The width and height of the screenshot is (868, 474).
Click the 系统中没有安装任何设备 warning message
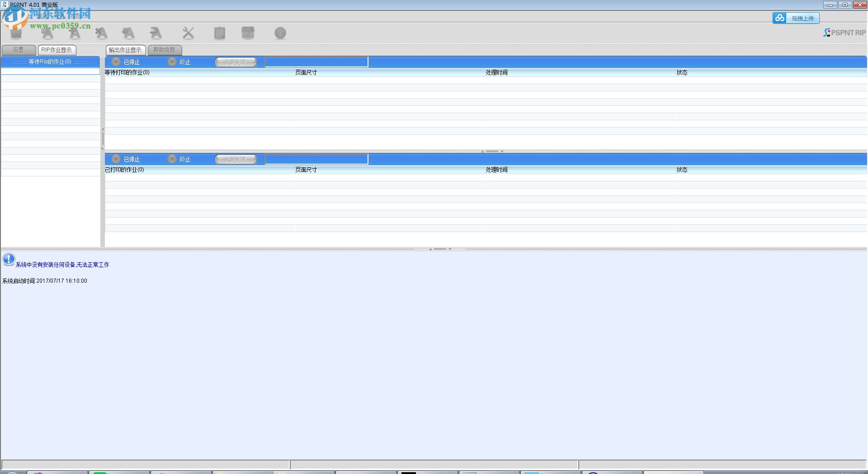pos(62,265)
